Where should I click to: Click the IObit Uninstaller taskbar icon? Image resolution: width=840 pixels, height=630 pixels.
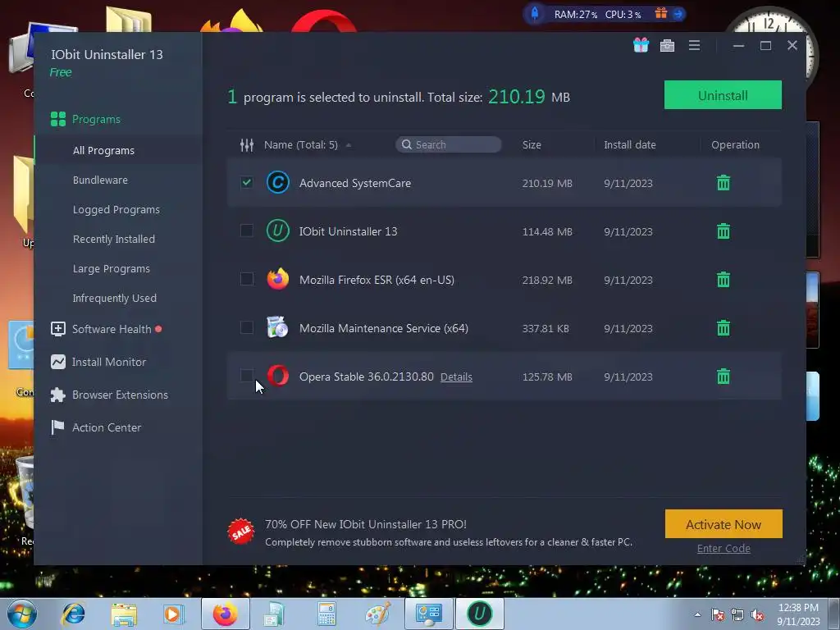479,614
